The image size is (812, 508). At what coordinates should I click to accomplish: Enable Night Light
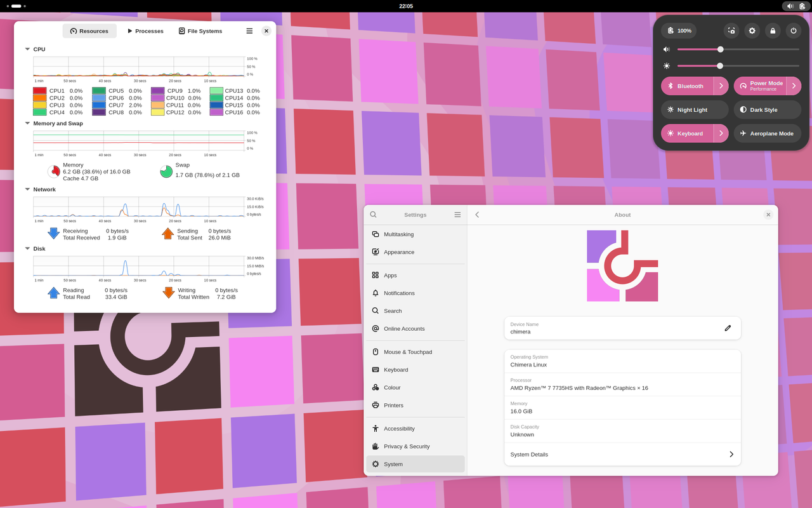[x=695, y=109]
